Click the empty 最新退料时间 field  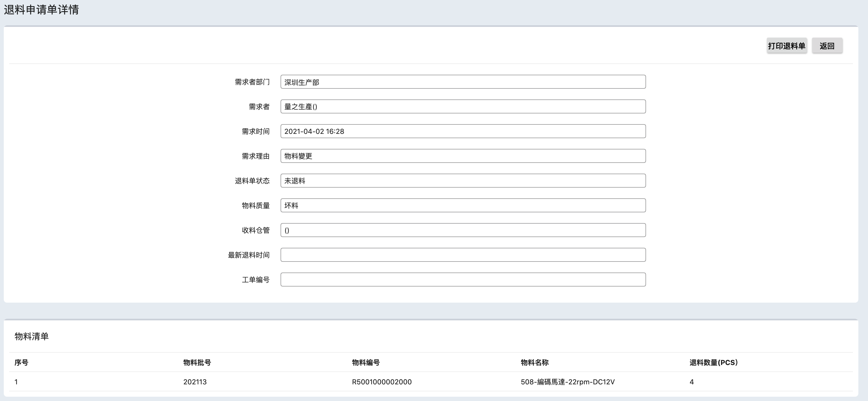click(463, 255)
